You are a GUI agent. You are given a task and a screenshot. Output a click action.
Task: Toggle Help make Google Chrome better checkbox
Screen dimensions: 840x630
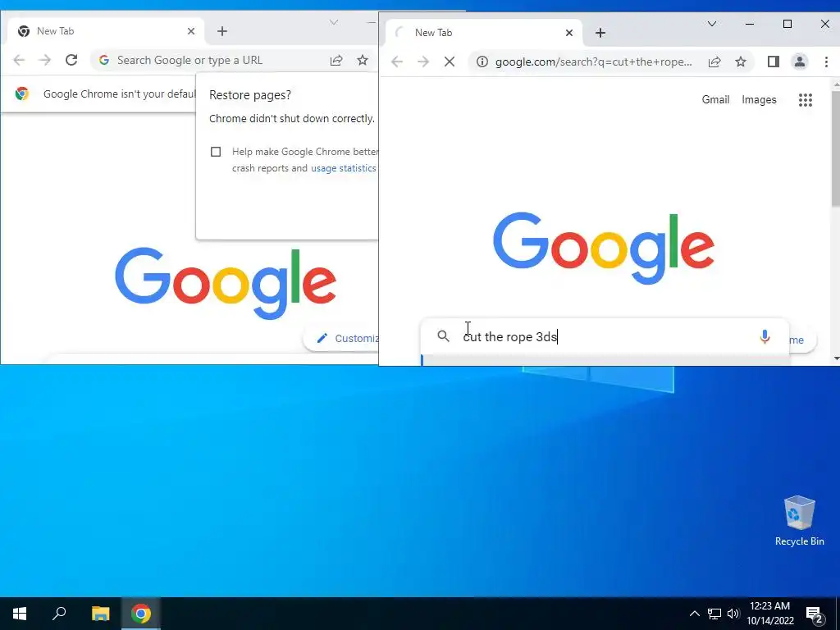coord(216,152)
